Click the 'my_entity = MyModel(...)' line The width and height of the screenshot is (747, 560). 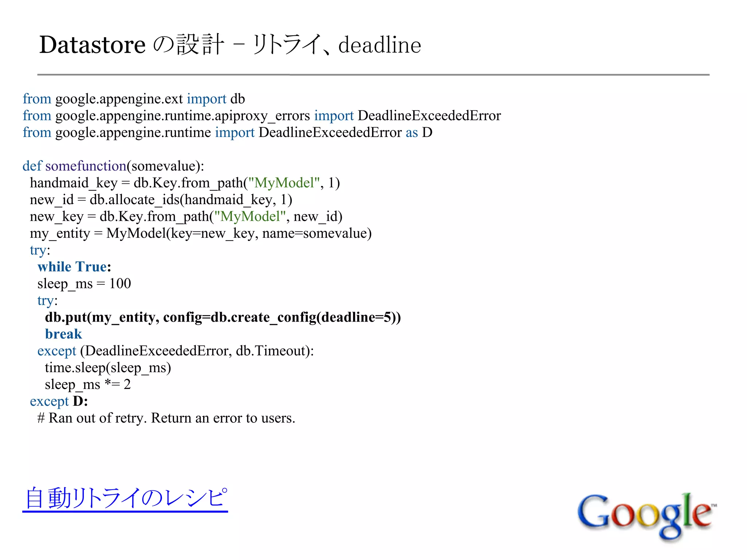coord(201,233)
